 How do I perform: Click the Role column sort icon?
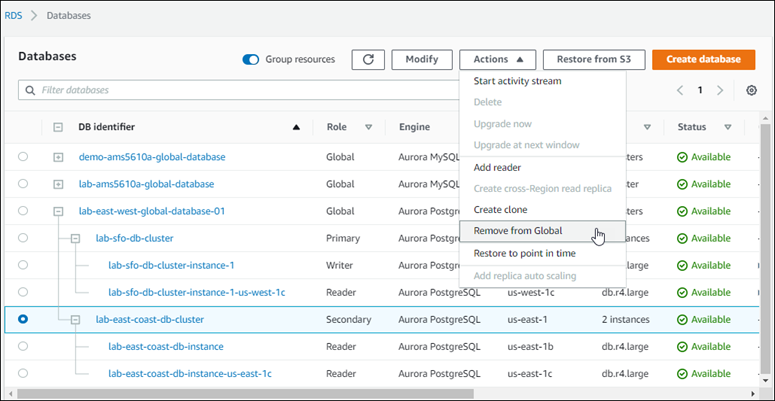368,128
